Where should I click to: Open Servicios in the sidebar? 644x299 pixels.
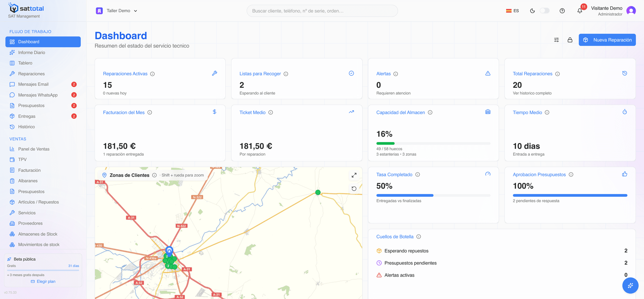[x=43, y=213]
